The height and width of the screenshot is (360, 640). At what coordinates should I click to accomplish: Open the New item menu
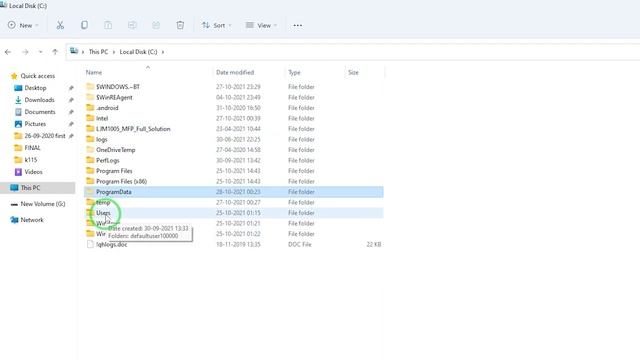(23, 25)
